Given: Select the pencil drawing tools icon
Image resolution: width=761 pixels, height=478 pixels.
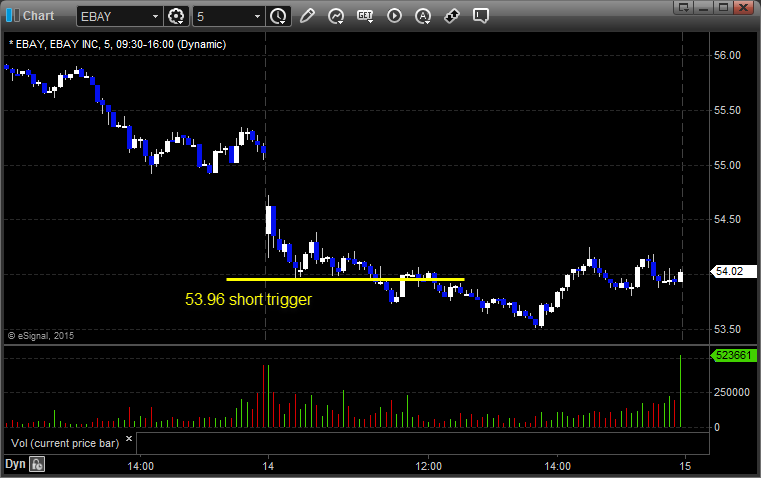Looking at the screenshot, I should (307, 16).
